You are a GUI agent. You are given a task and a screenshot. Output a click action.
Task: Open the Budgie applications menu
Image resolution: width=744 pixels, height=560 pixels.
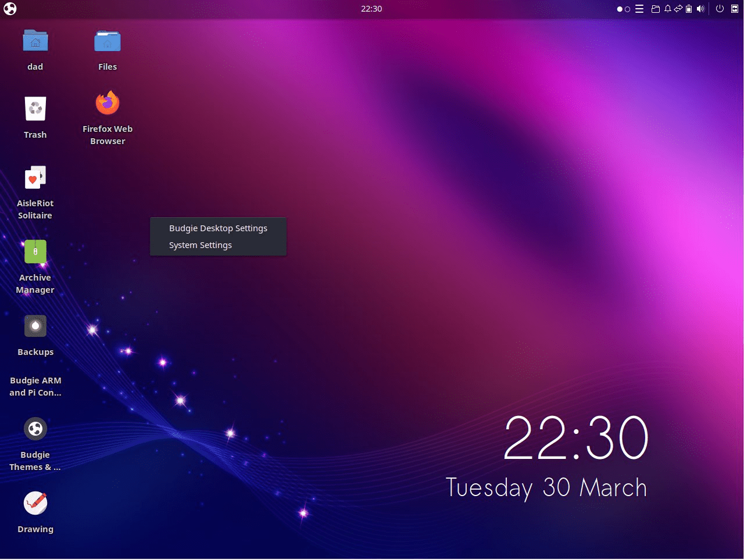point(10,9)
